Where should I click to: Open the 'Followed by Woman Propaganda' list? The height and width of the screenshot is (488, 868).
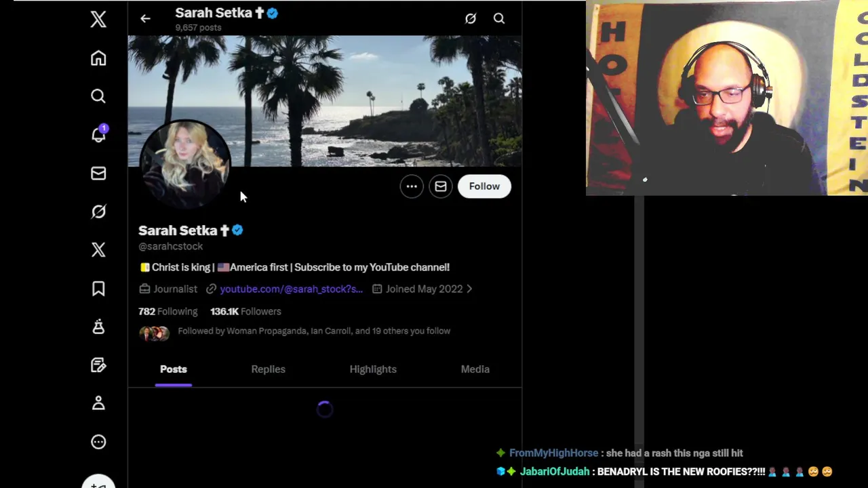pyautogui.click(x=314, y=331)
